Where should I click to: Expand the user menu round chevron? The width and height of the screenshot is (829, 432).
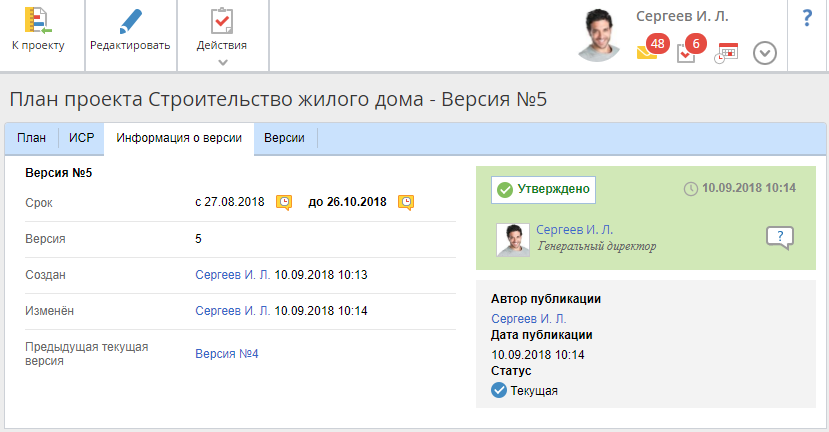click(x=764, y=53)
